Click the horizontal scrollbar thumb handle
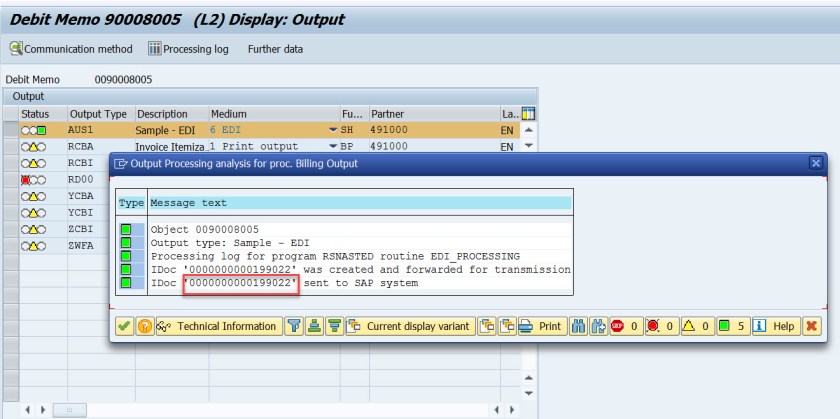 coord(69,410)
